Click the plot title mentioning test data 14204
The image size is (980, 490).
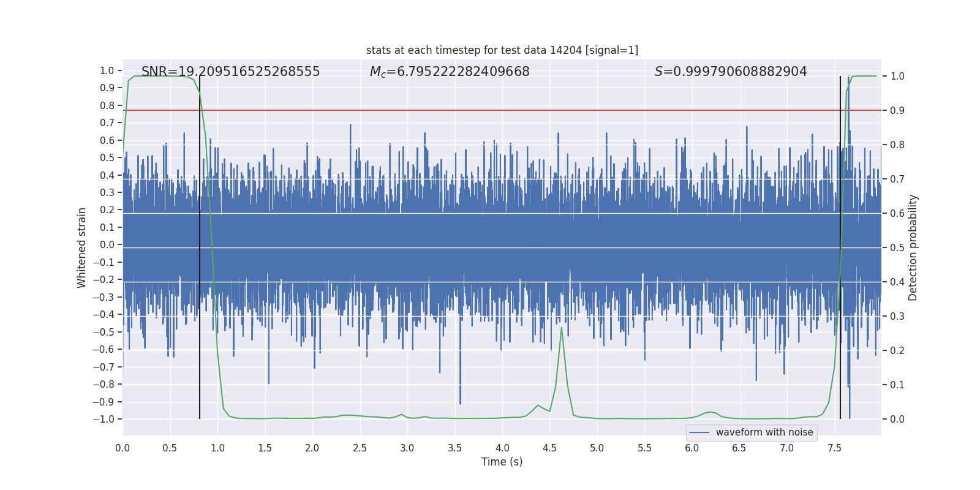point(502,50)
